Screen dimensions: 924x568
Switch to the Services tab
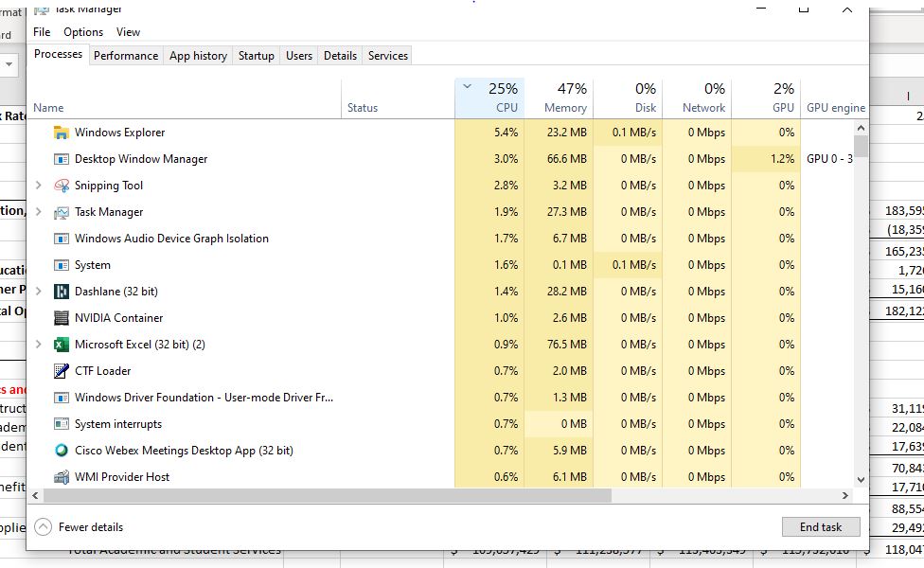[388, 56]
